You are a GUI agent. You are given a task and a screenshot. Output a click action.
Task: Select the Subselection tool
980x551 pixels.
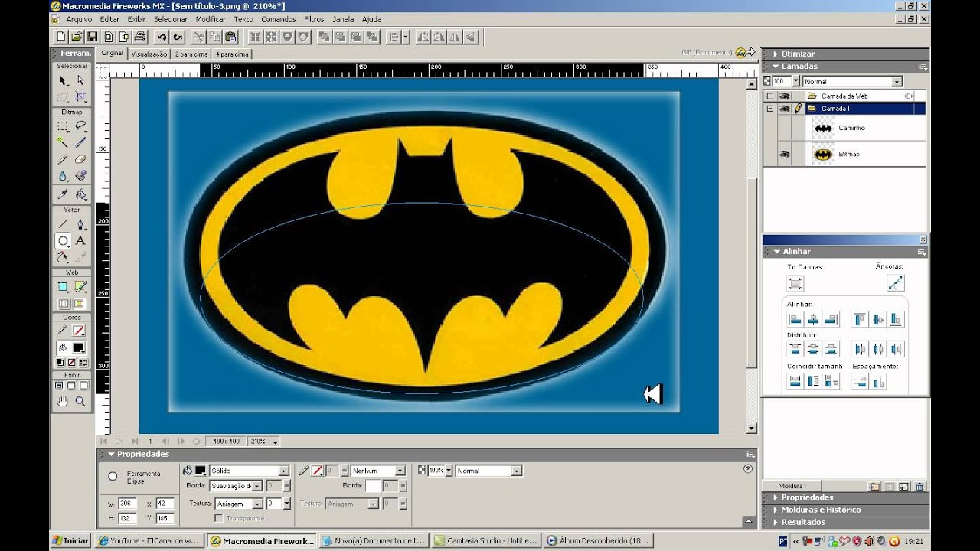pyautogui.click(x=80, y=80)
